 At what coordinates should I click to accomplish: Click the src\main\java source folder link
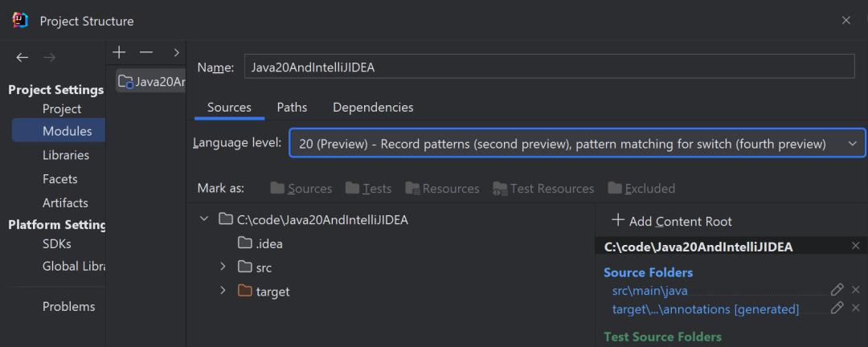tap(650, 291)
